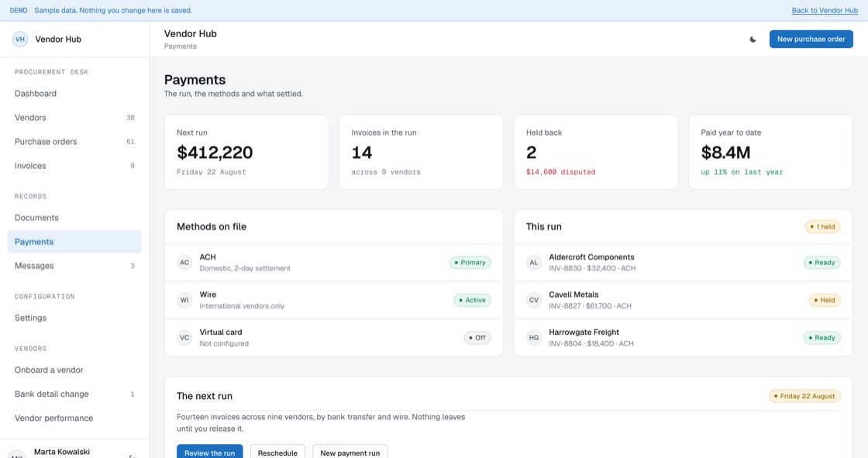Open Invoices in the sidebar
868x458 pixels.
pos(74,166)
